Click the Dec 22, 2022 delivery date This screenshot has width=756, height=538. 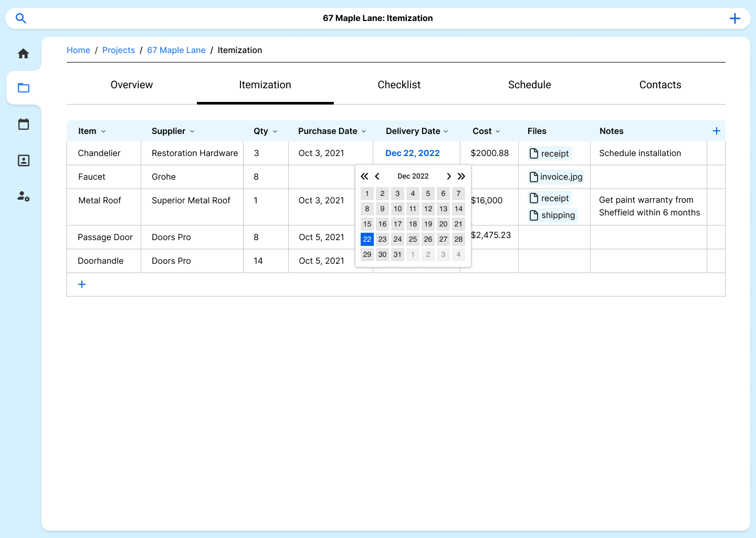413,153
